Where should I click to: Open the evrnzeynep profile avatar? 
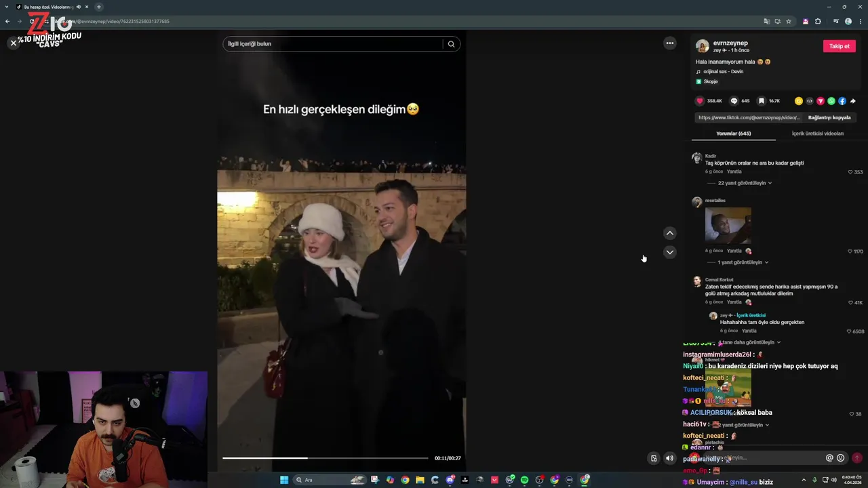(703, 46)
